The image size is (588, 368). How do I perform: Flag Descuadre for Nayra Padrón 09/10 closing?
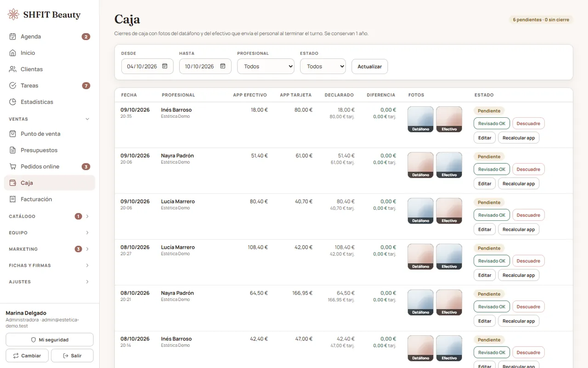[x=528, y=169]
